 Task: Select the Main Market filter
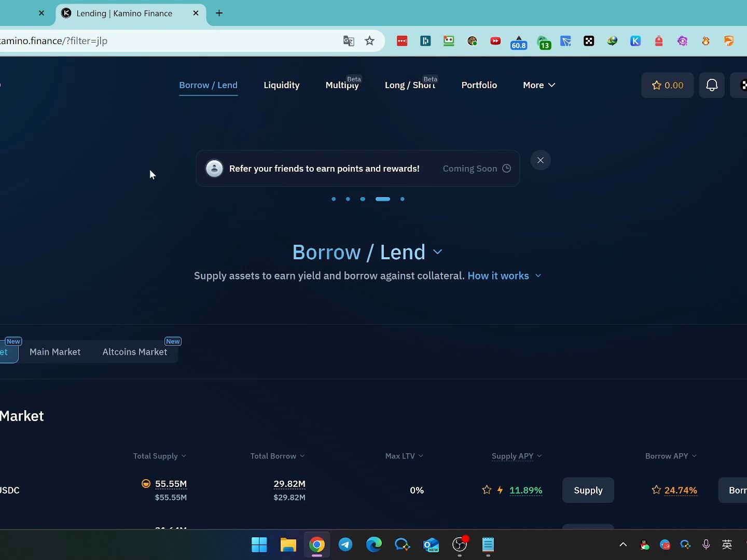(55, 352)
